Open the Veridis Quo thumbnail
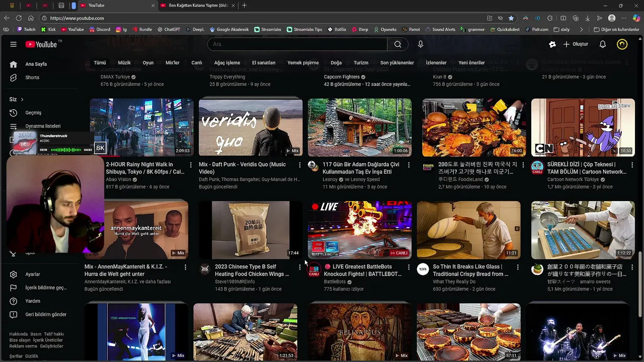Viewport: 644px width, 362px height. [x=251, y=128]
